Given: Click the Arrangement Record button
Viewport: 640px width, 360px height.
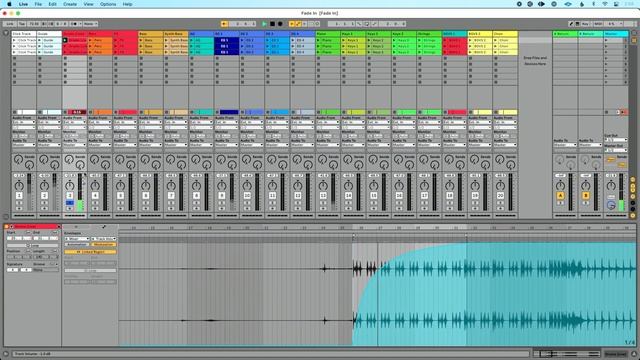Looking at the screenshot, I should click(280, 24).
